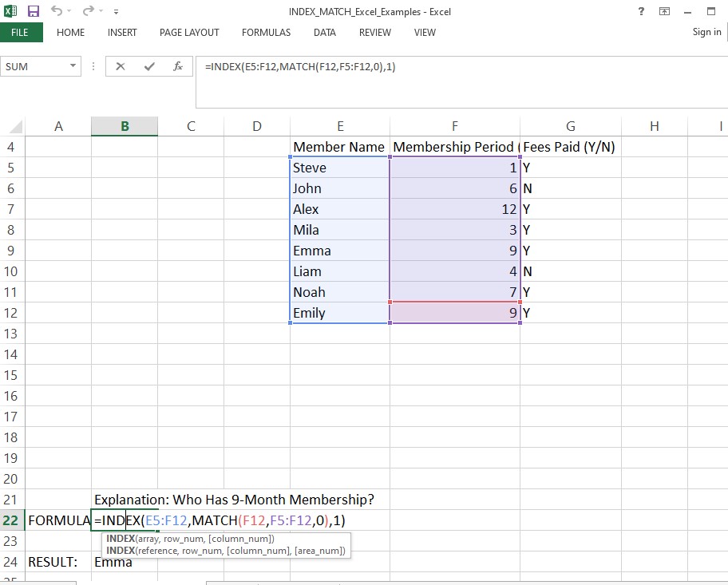Viewport: 728px width, 585px height.
Task: Cancel the formula entry with X icon
Action: [x=121, y=67]
